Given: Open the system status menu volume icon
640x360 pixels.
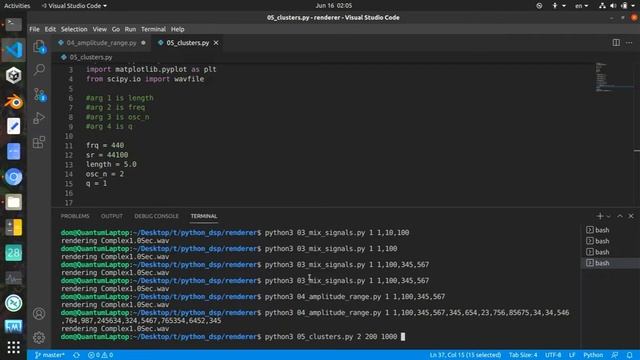Looking at the screenshot, I should (x=613, y=6).
